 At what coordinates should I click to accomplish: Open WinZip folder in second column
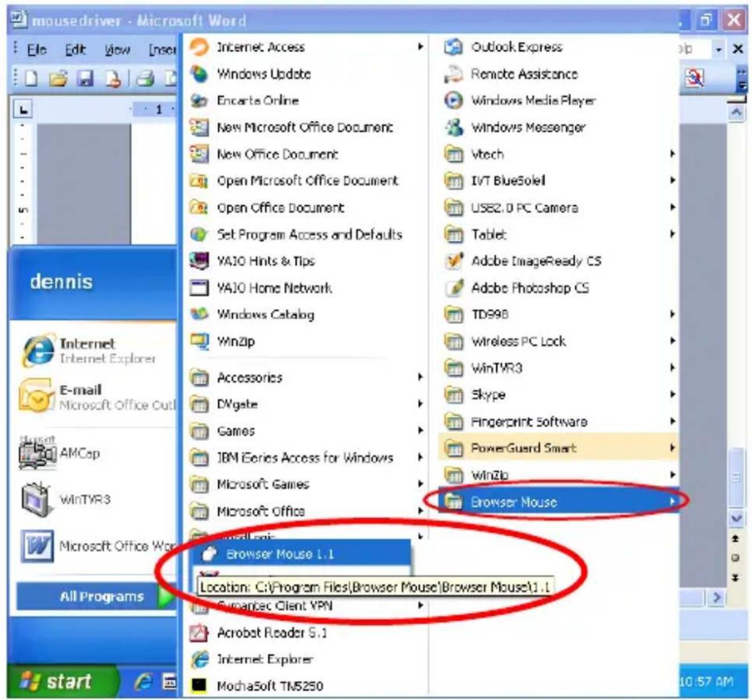[558, 474]
